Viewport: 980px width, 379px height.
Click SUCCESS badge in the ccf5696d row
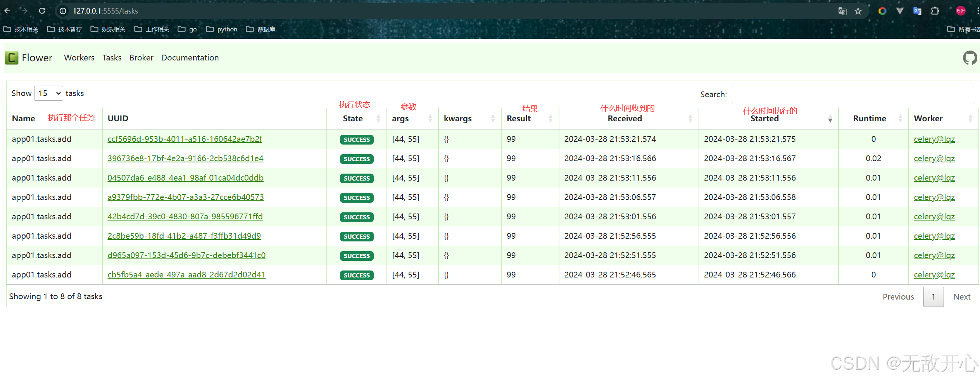pos(357,140)
